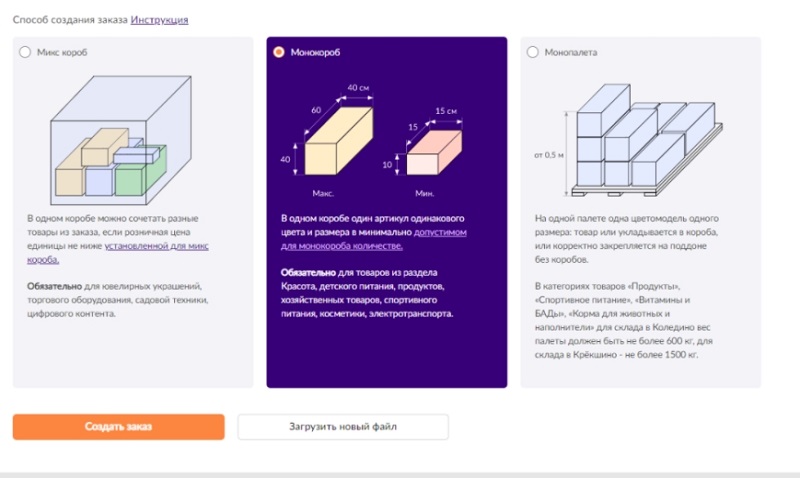Click the Загрузить новый файл button
The image size is (800, 478).
pyautogui.click(x=343, y=426)
